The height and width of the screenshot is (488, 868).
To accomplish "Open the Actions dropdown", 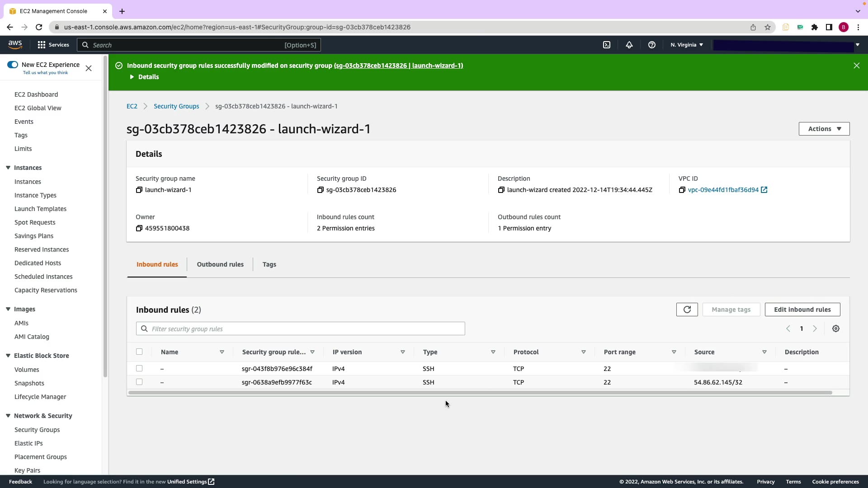I will [x=824, y=129].
